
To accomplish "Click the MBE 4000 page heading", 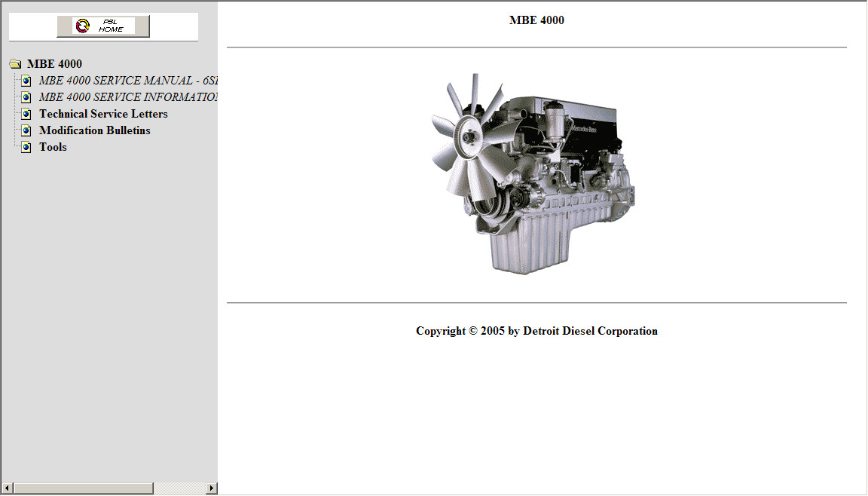I will 536,20.
